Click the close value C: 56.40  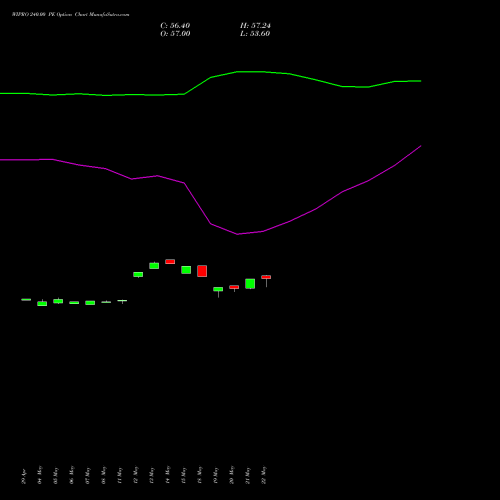pyautogui.click(x=175, y=26)
